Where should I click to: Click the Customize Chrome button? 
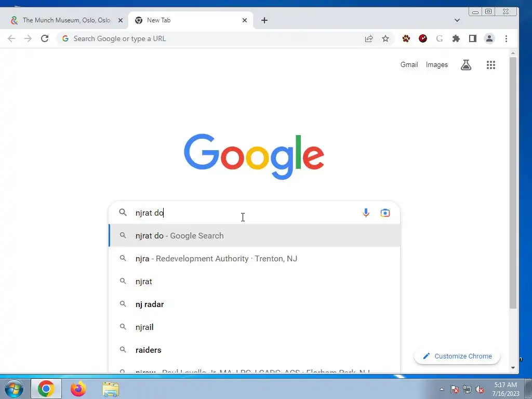(457, 356)
